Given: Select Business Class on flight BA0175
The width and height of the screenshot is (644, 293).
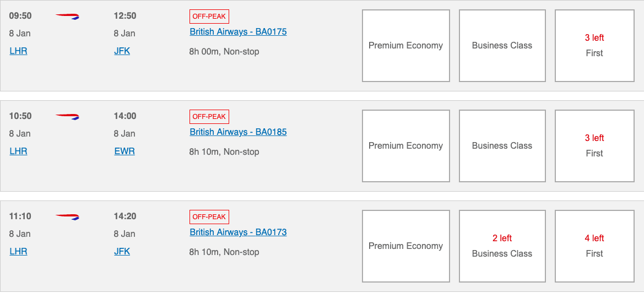Looking at the screenshot, I should click(502, 46).
